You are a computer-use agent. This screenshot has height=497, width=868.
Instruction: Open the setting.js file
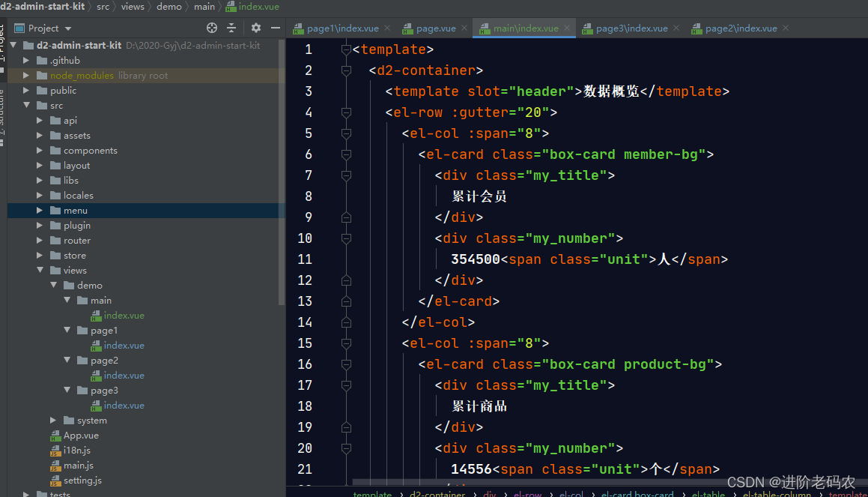[x=82, y=480]
